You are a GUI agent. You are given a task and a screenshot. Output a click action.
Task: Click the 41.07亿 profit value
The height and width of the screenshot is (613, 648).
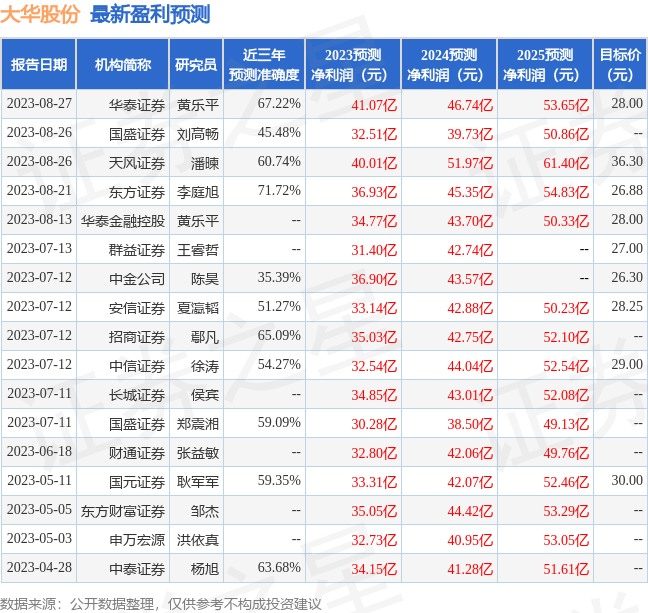click(x=374, y=105)
